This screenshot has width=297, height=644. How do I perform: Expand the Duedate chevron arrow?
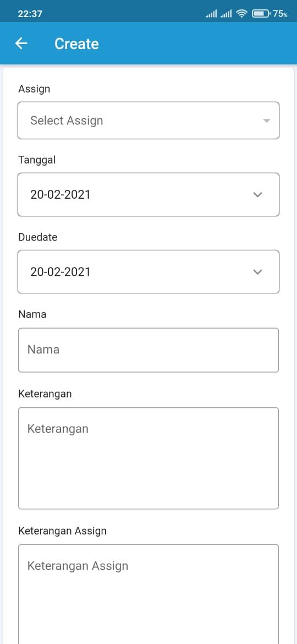pyautogui.click(x=257, y=272)
